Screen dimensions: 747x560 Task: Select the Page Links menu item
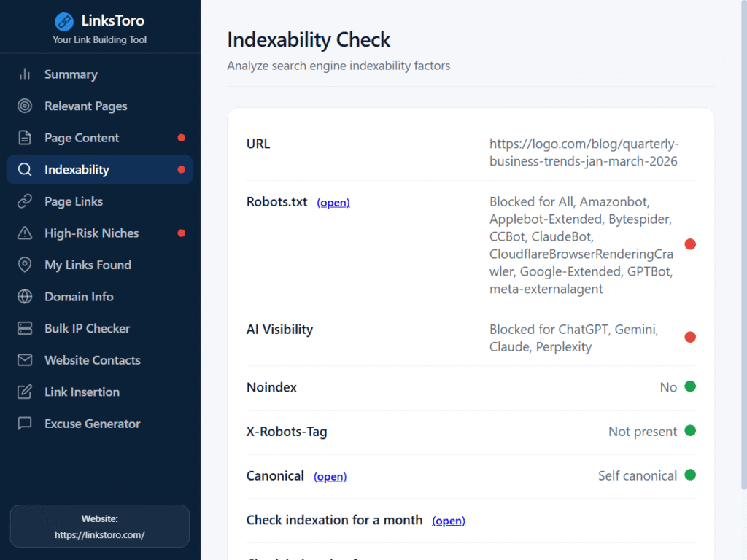click(x=99, y=201)
